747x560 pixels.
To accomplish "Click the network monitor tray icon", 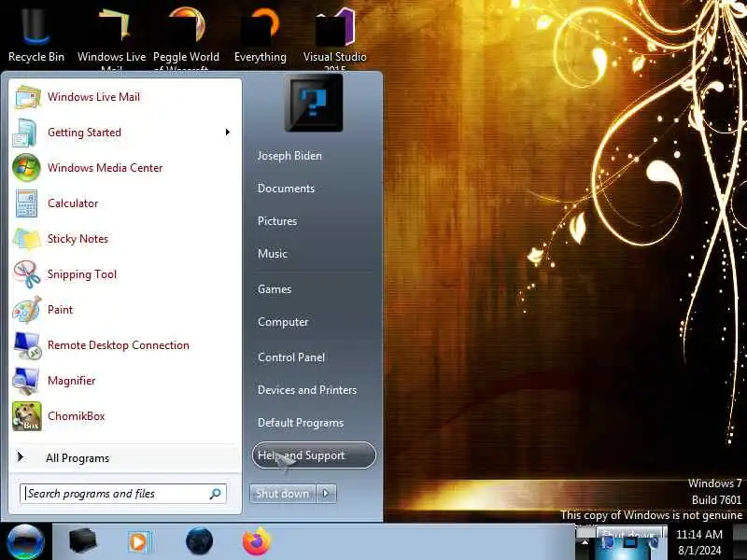I will click(x=629, y=543).
